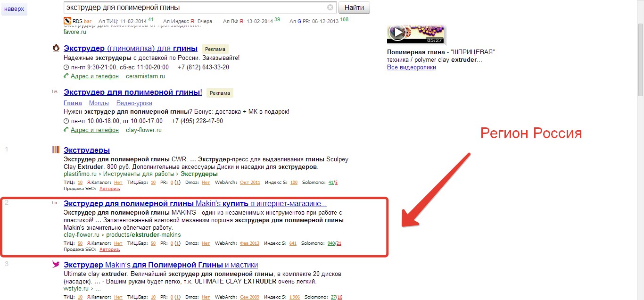Screen dimensions: 644x300
Task: Click Авториз. link in plastifimo.ru row
Action: click(x=110, y=189)
